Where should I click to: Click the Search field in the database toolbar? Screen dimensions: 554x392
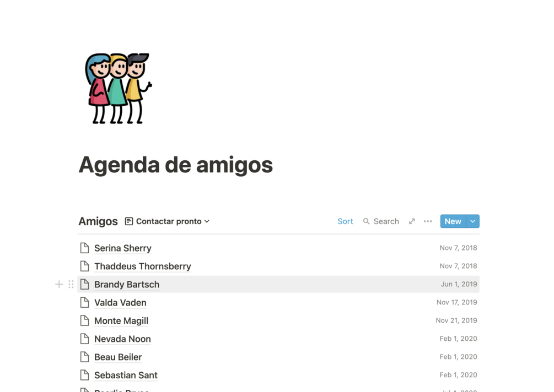tap(381, 221)
